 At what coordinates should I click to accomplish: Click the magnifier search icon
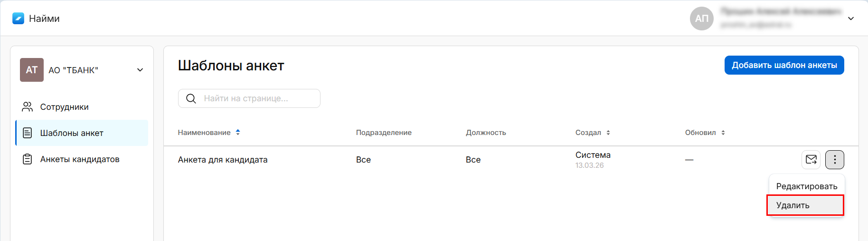pyautogui.click(x=191, y=98)
